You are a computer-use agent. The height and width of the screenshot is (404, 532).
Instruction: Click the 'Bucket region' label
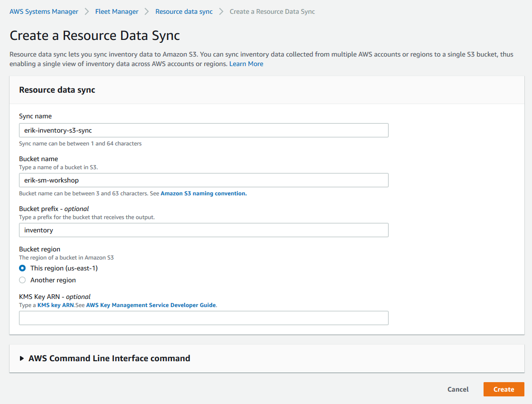(x=40, y=249)
